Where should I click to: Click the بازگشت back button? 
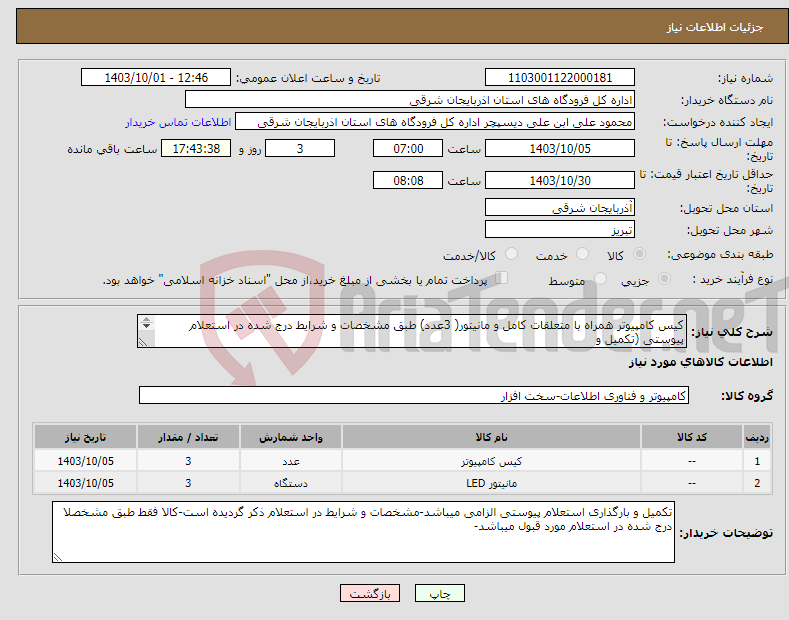370,593
